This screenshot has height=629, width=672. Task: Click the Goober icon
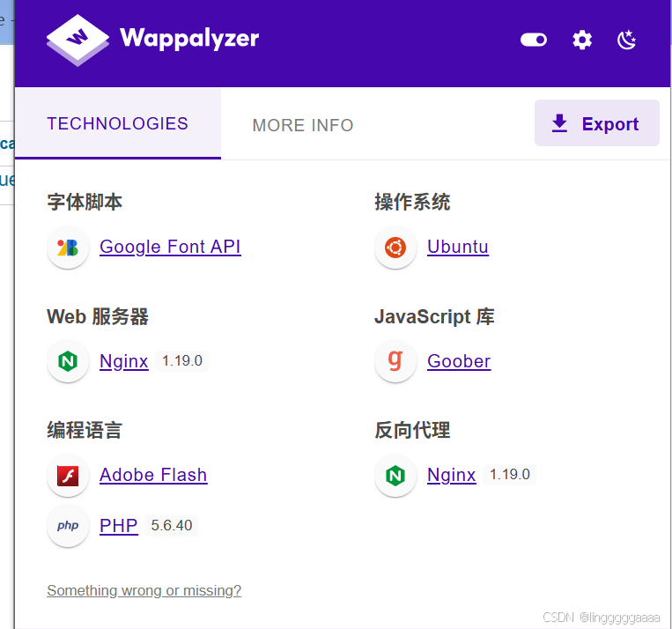[395, 361]
